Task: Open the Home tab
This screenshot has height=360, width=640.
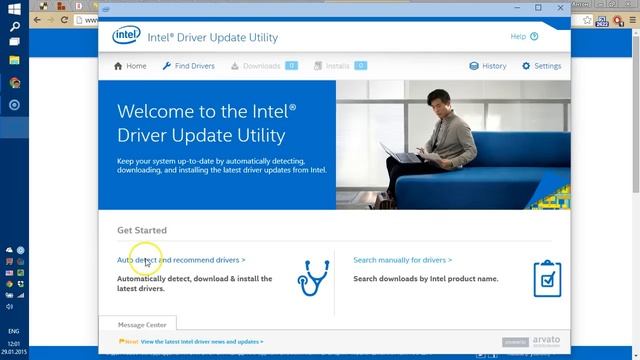Action: tap(130, 66)
